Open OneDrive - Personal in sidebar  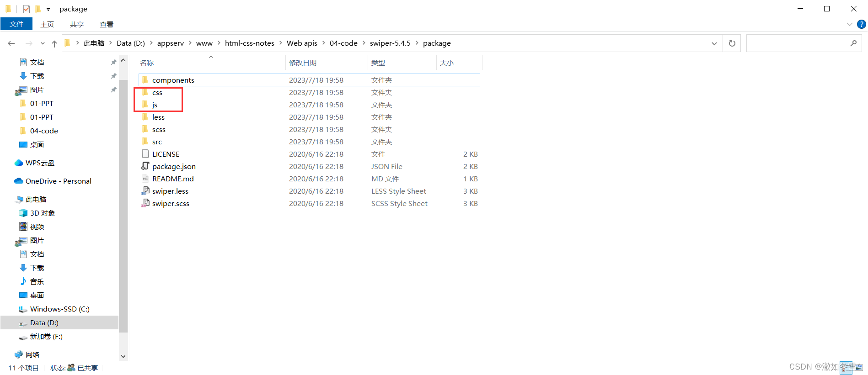[53, 181]
